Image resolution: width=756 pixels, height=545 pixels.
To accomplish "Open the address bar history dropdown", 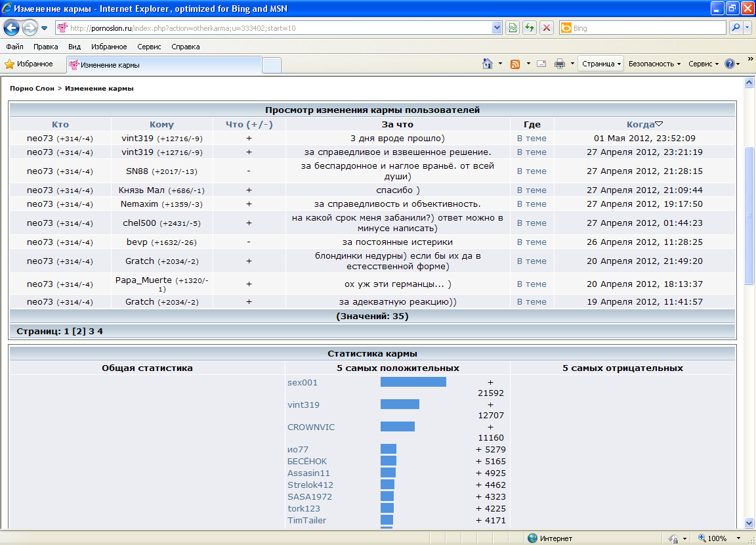I will coord(497,28).
